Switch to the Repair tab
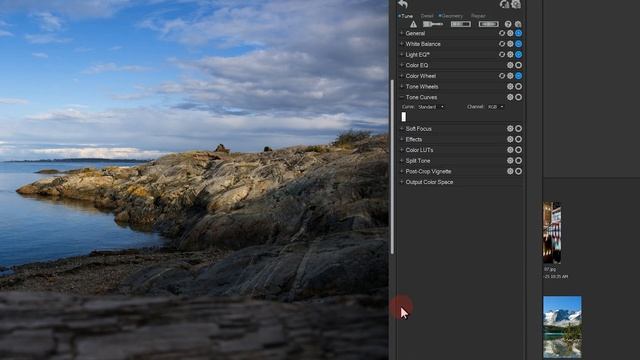This screenshot has width=640, height=360. 478,16
